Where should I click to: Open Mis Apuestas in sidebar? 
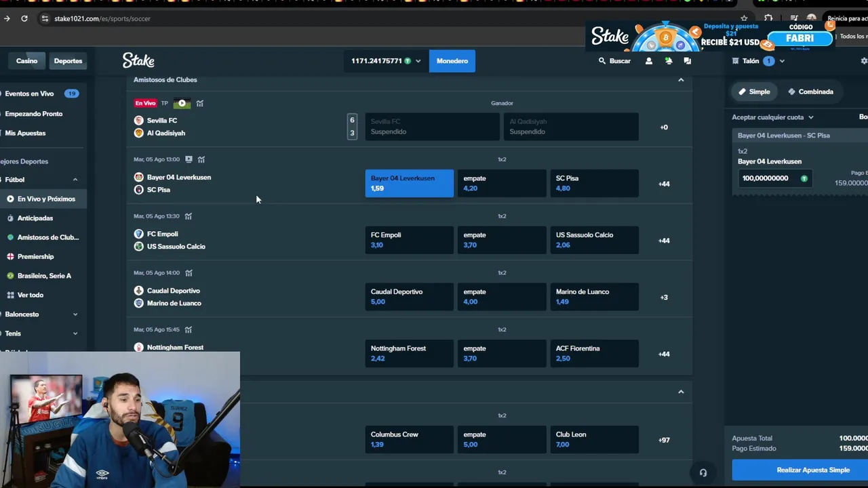pyautogui.click(x=25, y=133)
